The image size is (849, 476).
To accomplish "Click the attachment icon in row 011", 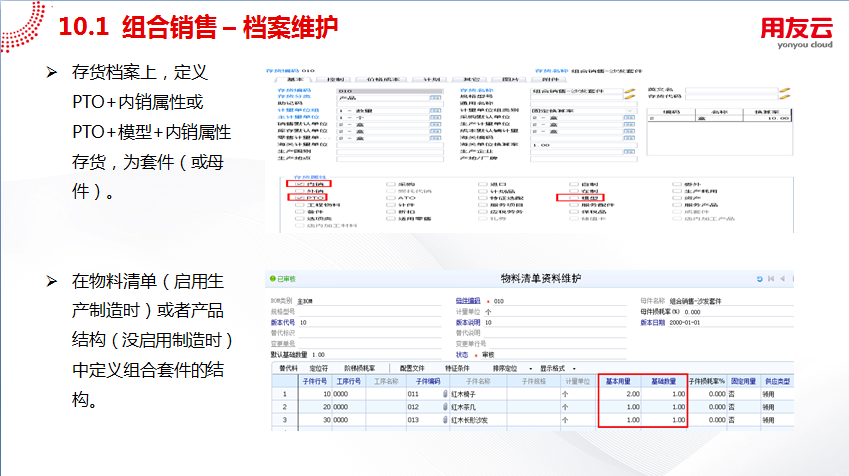I will (446, 394).
